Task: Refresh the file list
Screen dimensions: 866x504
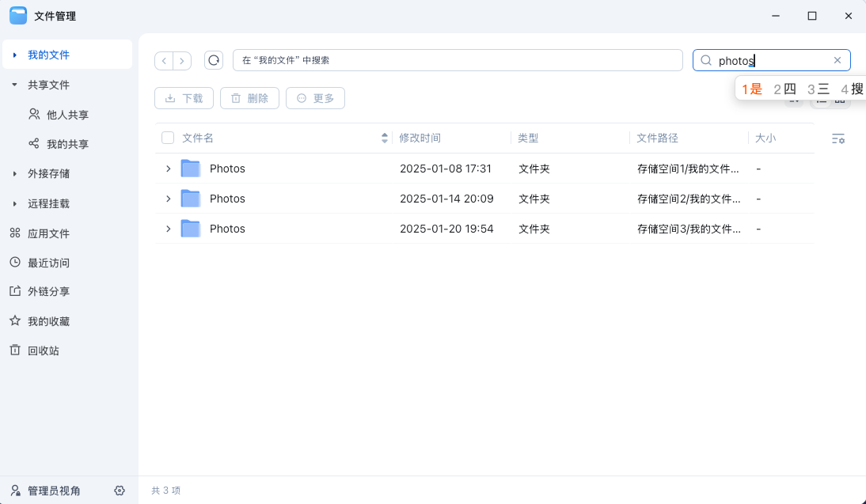Action: click(214, 60)
